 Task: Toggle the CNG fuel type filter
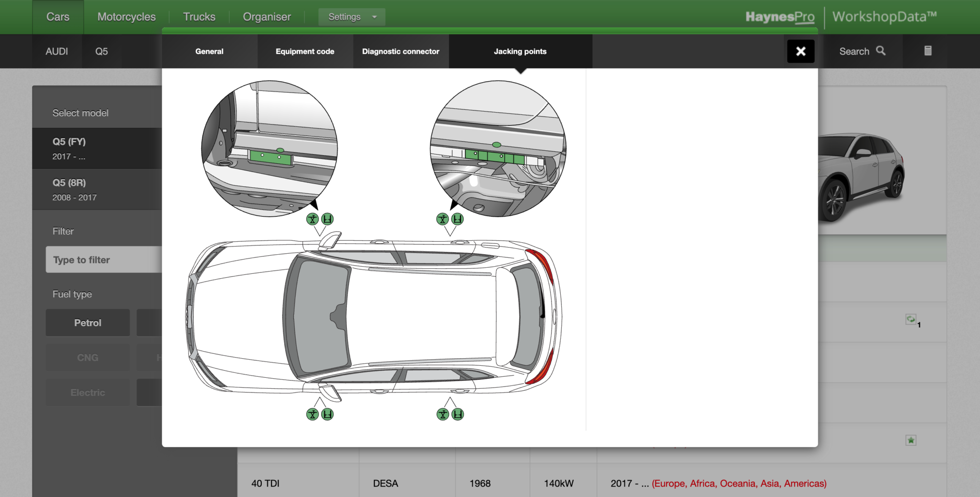[88, 358]
